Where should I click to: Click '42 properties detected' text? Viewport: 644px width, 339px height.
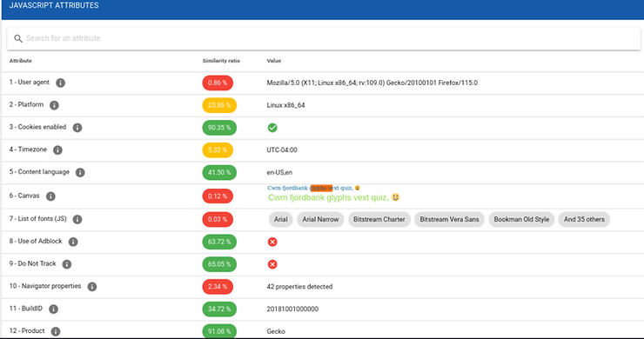(299, 287)
